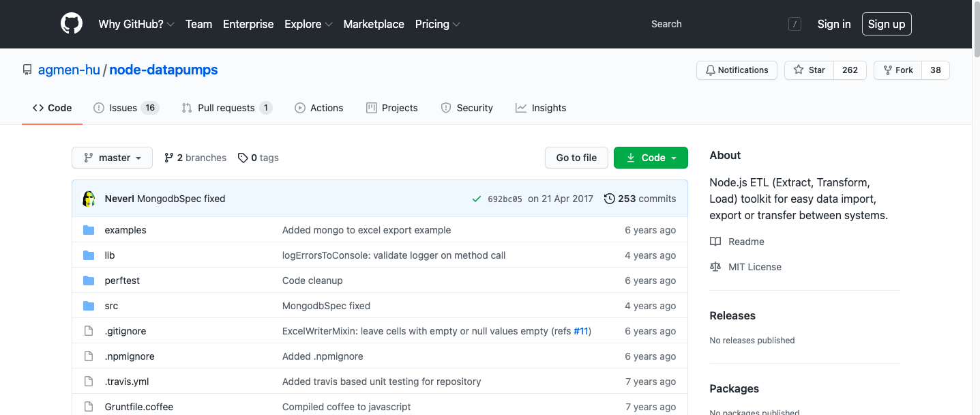
Task: Open the Neverl author link
Action: coord(119,199)
